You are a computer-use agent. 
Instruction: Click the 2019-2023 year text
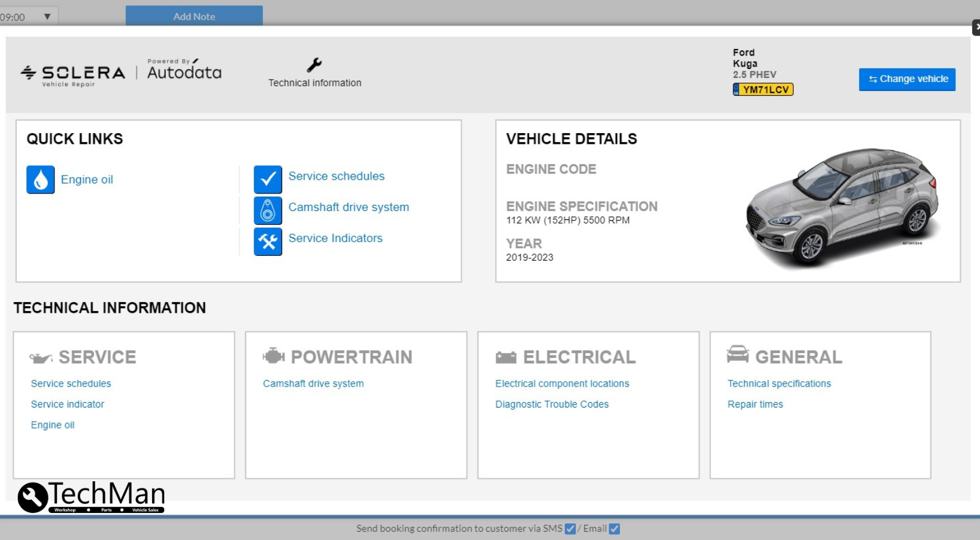tap(530, 258)
